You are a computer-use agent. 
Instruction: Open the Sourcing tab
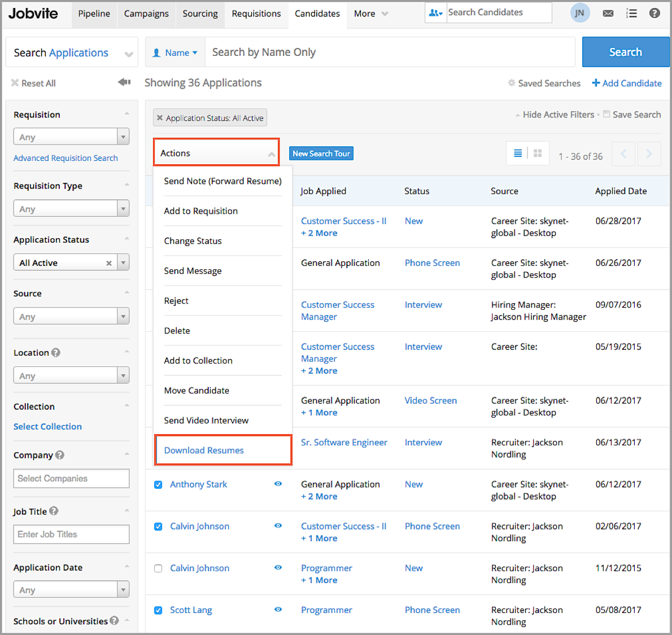tap(200, 14)
